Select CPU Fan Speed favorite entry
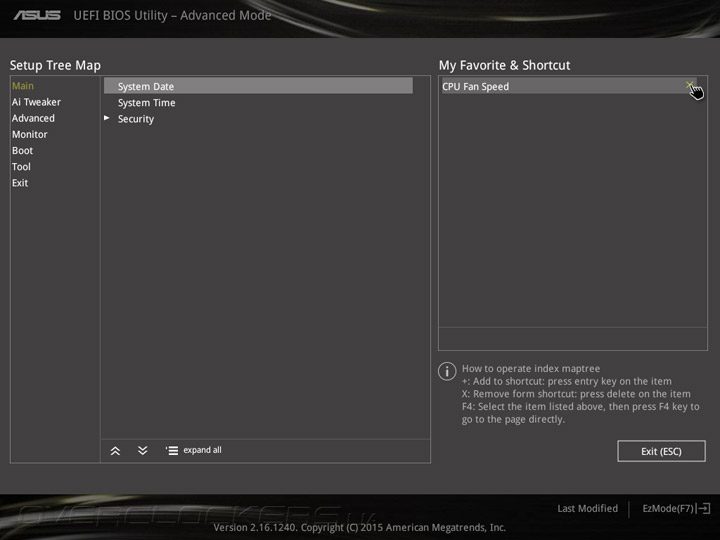Image resolution: width=720 pixels, height=540 pixels. tap(569, 86)
